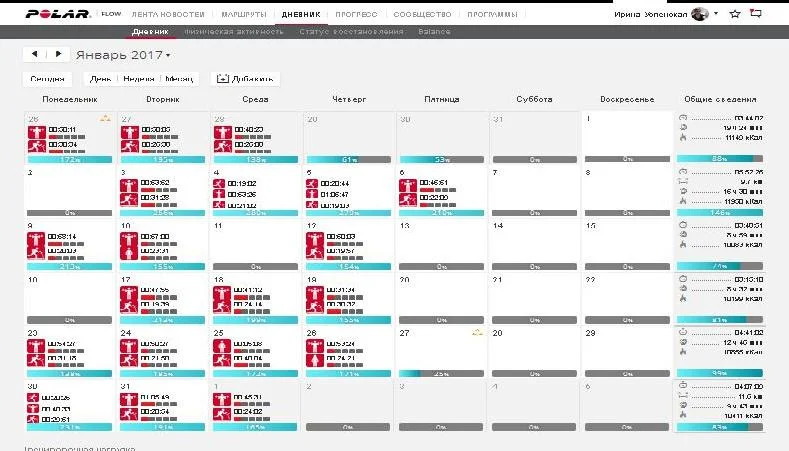Open the second workout icon on January 10

tap(129, 253)
